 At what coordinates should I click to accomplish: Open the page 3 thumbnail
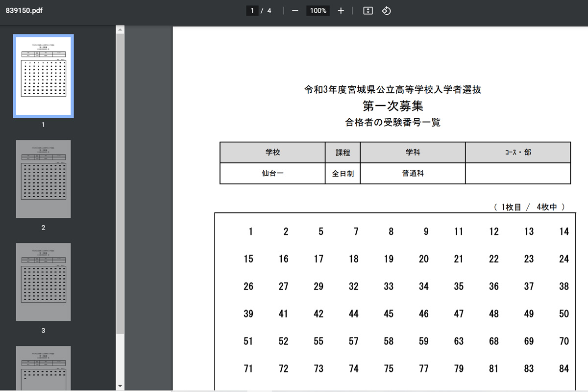click(x=43, y=282)
